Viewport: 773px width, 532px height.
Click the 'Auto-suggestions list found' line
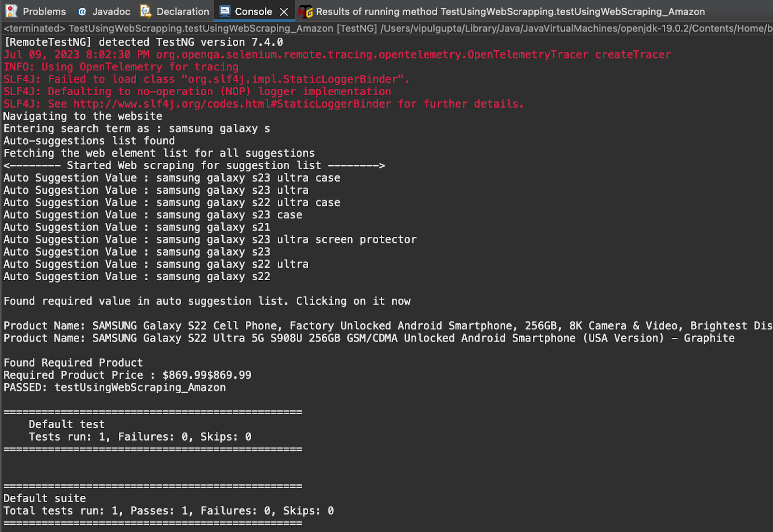(x=89, y=141)
